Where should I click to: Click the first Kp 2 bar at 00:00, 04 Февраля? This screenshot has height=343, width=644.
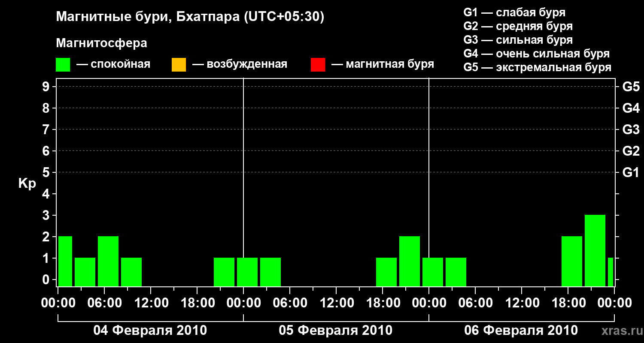(65, 261)
